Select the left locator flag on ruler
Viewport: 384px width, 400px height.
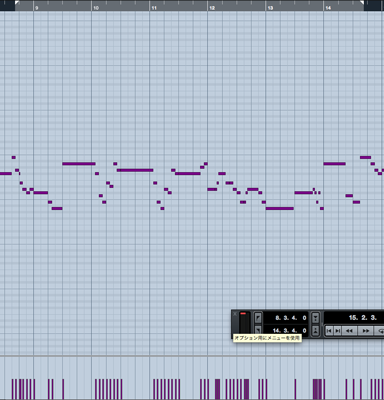click(17, 3)
